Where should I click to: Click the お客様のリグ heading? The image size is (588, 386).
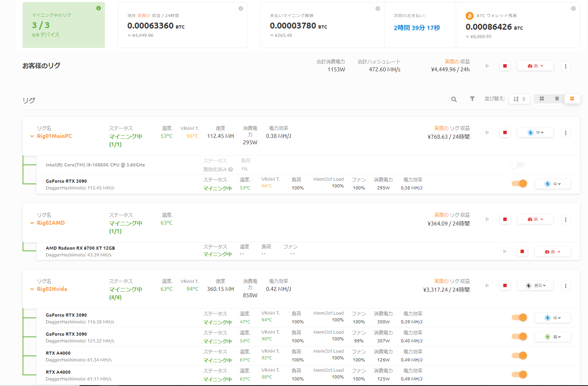pyautogui.click(x=41, y=66)
